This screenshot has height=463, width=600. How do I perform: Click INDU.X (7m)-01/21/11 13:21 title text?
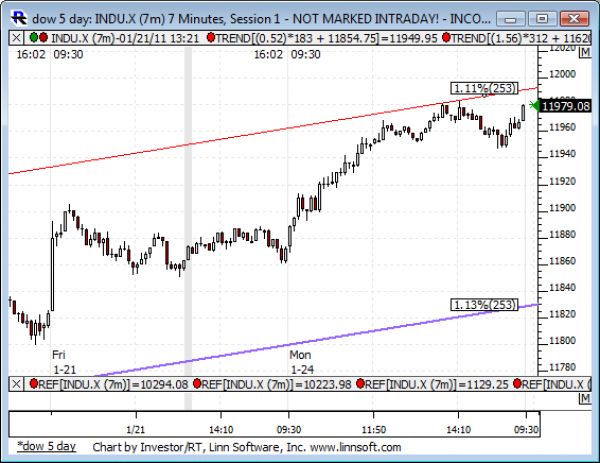tap(125, 38)
